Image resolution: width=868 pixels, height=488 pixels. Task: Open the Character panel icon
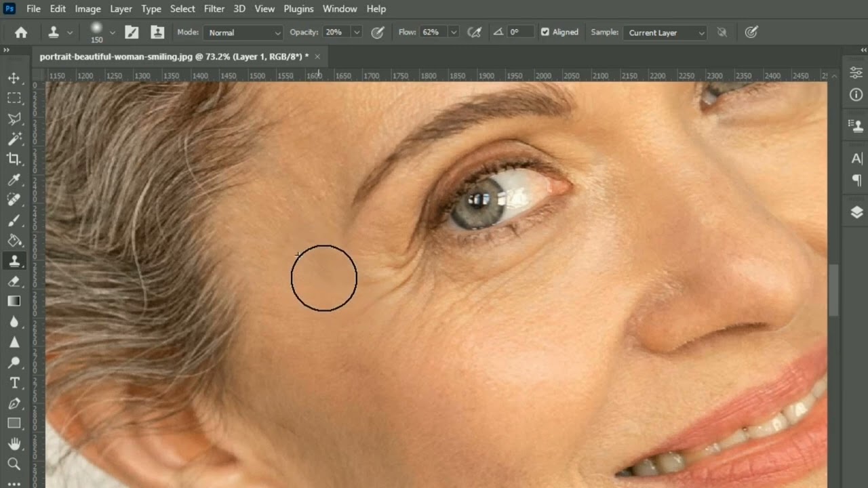856,159
